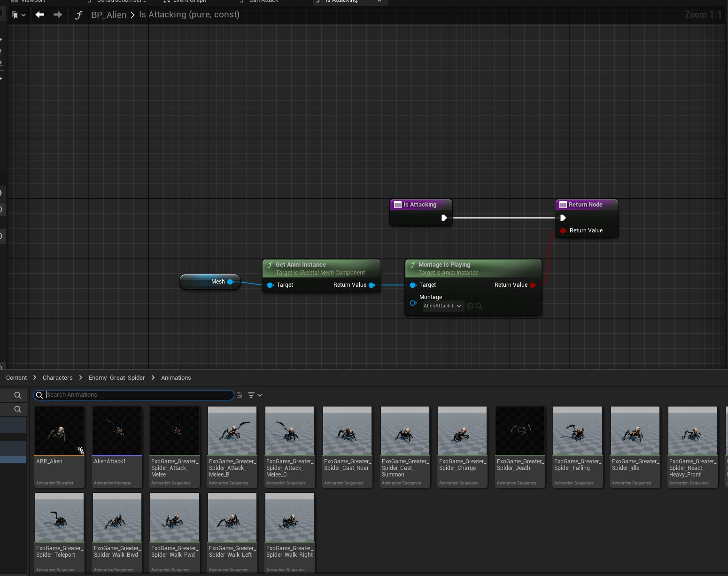Open Characters in the breadcrumb path
The width and height of the screenshot is (728, 576).
[58, 378]
